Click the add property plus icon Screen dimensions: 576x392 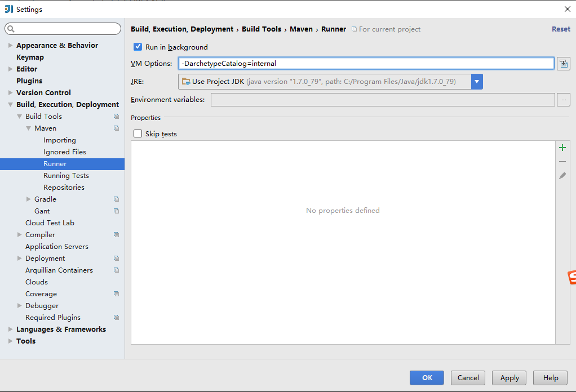coord(562,148)
